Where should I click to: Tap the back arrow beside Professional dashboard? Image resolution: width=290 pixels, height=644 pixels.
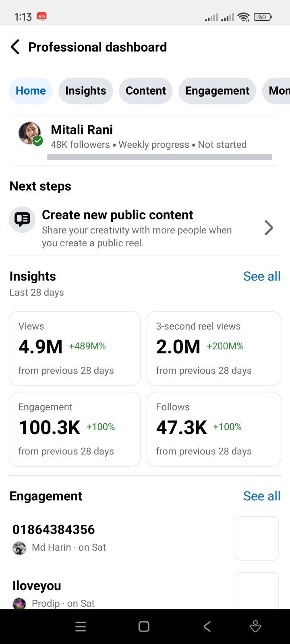click(x=15, y=47)
